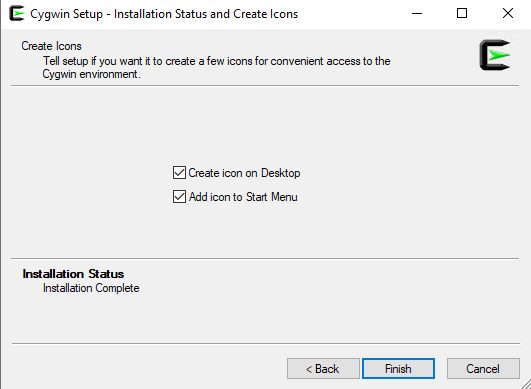The image size is (531, 389).
Task: Close the Cygwin Setup window
Action: click(508, 14)
